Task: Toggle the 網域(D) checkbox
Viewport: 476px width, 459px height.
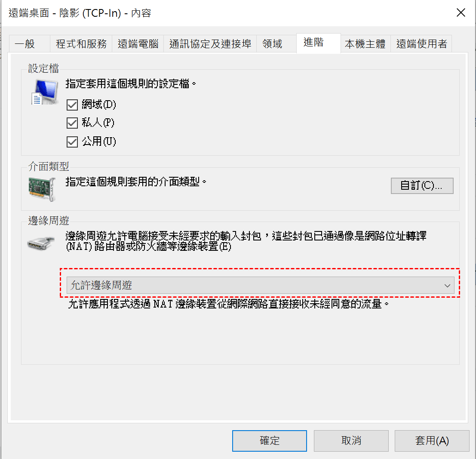Action: click(72, 105)
